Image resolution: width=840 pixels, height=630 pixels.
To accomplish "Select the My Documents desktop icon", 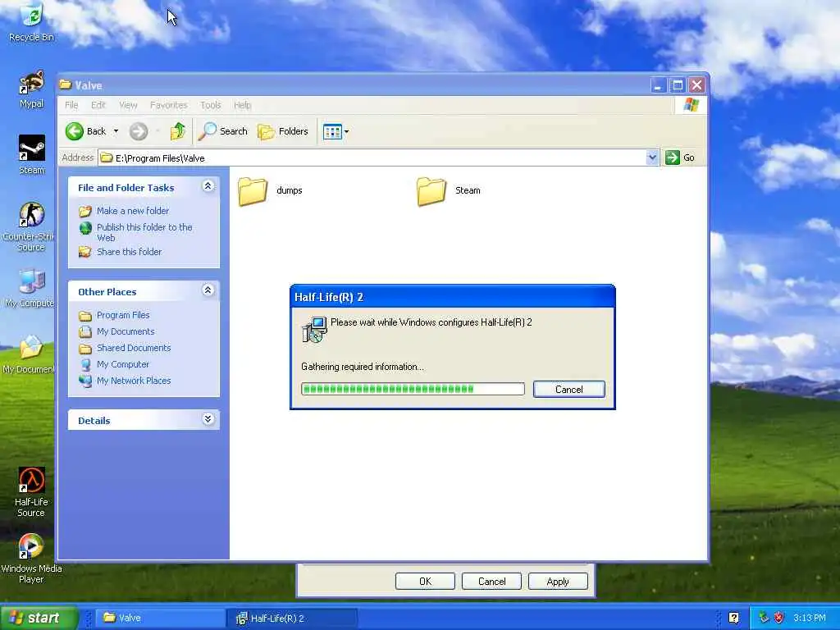I will (x=28, y=354).
